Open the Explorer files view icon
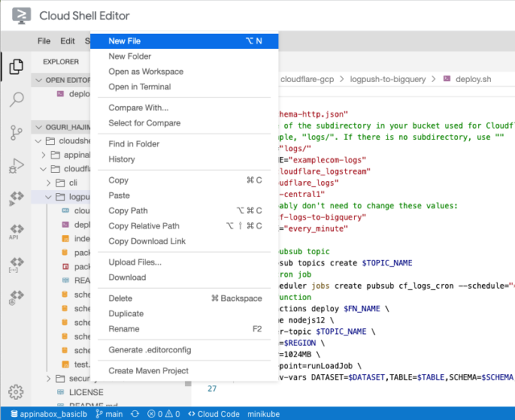 tap(16, 67)
